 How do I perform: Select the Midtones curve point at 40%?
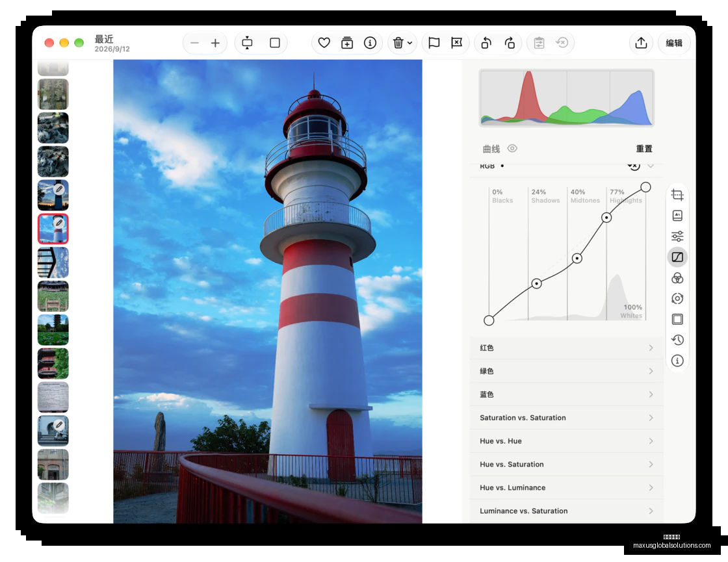pyautogui.click(x=577, y=258)
